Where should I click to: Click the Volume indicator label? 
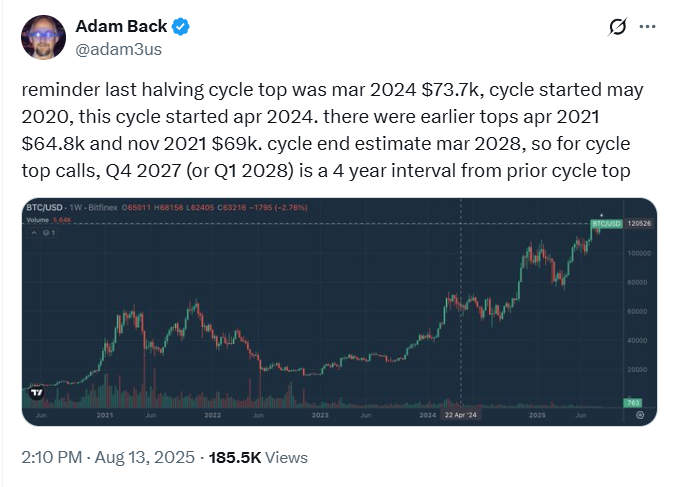(37, 220)
